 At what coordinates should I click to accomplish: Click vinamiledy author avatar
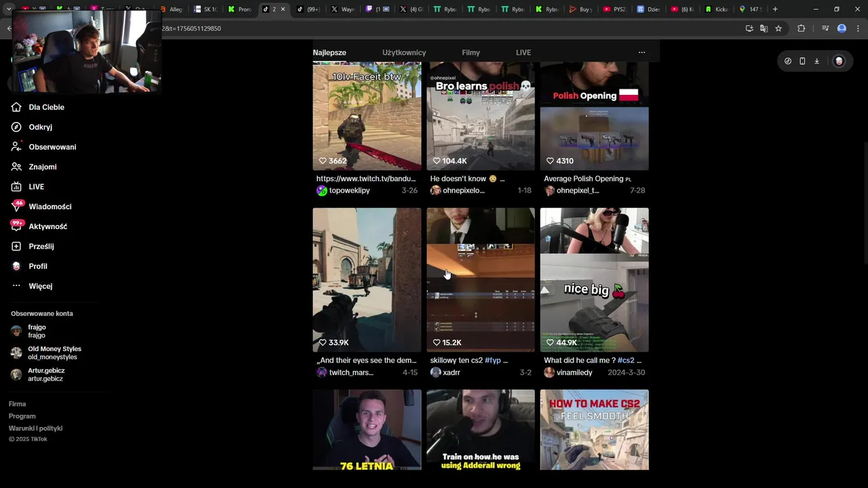pos(549,372)
